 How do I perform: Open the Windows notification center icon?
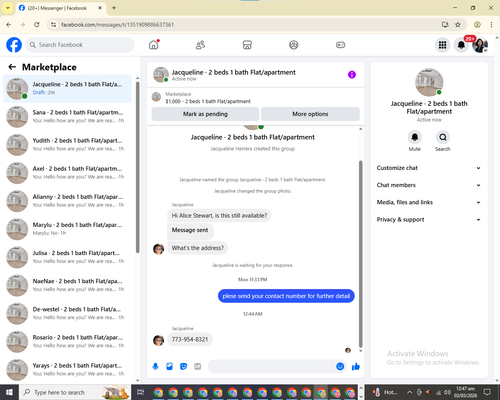point(487,392)
